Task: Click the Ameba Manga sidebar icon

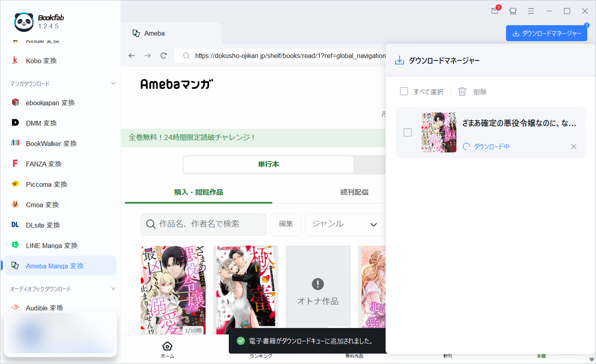Action: [15, 265]
